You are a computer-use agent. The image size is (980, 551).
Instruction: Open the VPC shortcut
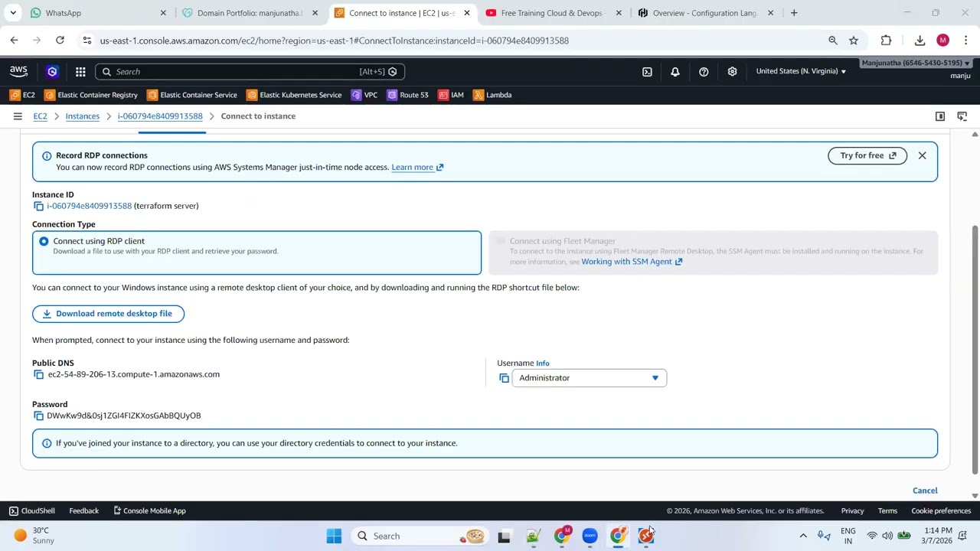coord(364,95)
